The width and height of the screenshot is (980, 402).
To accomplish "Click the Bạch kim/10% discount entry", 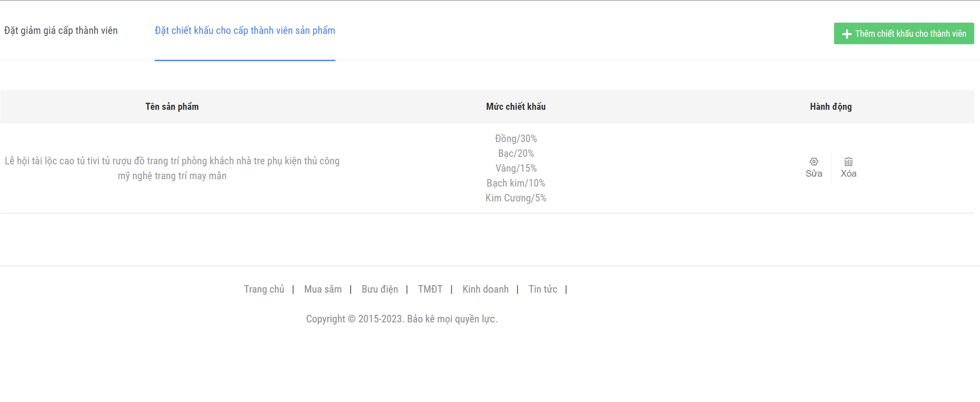I will coord(516,183).
